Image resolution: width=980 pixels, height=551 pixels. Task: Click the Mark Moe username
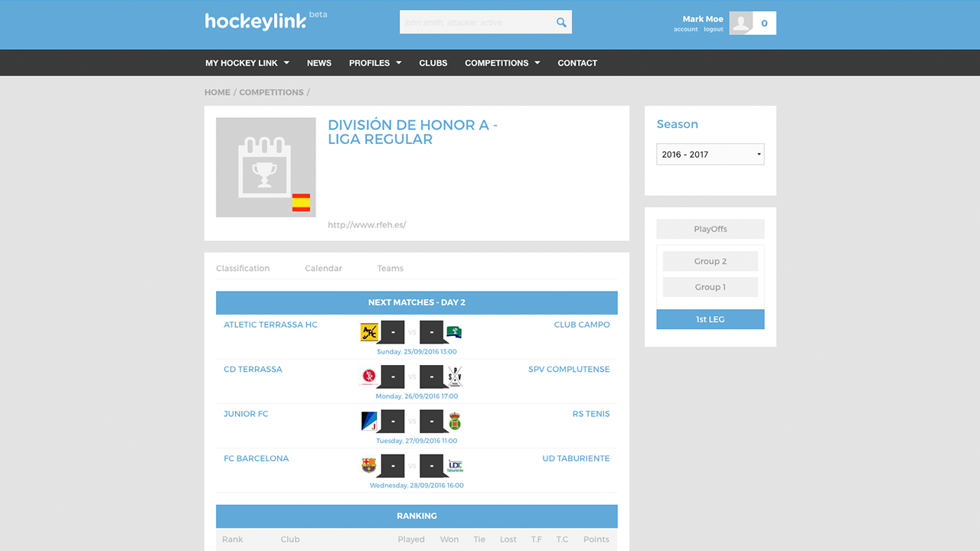703,19
